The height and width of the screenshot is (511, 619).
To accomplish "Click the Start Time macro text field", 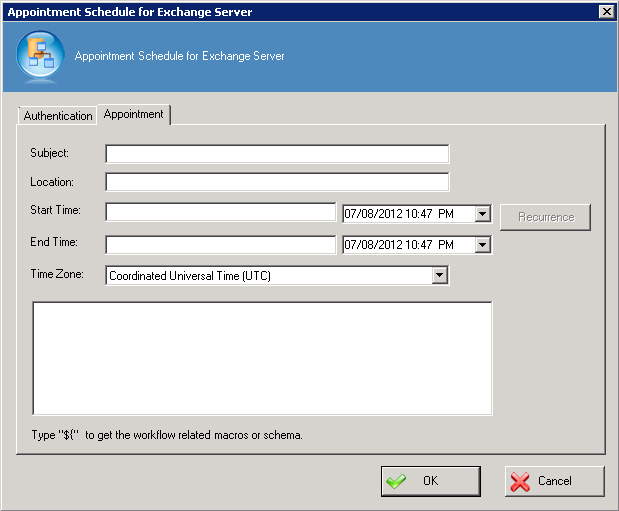I will click(x=221, y=212).
